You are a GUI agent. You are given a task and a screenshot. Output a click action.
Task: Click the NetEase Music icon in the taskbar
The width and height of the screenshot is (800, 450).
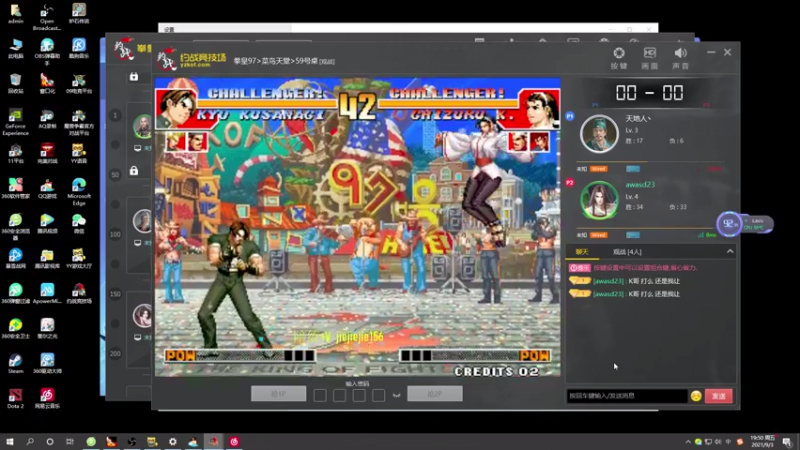234,441
